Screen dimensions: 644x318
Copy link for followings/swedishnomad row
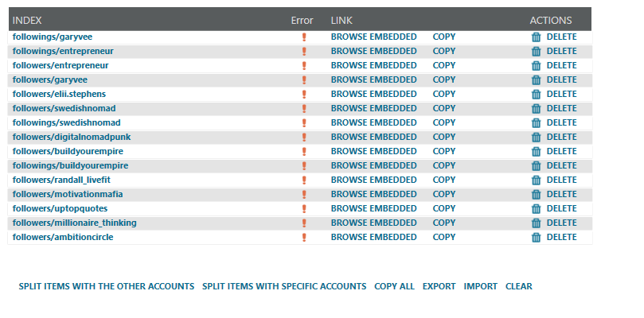444,122
